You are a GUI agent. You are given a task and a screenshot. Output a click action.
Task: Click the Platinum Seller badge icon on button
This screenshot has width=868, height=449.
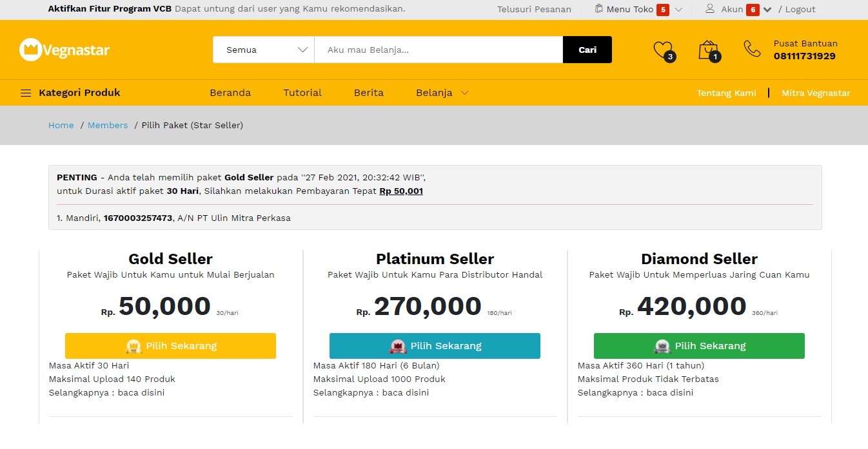click(399, 346)
